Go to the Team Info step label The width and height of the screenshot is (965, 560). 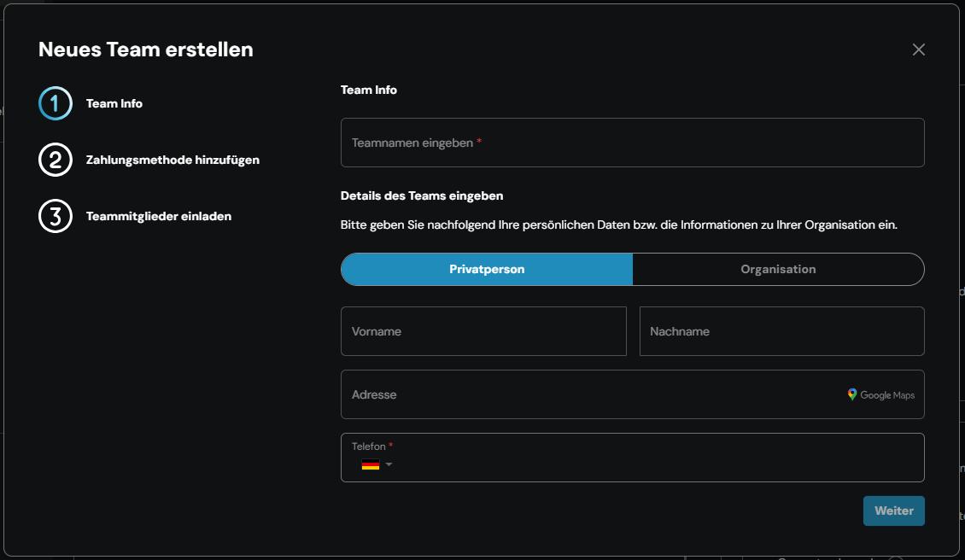point(114,103)
